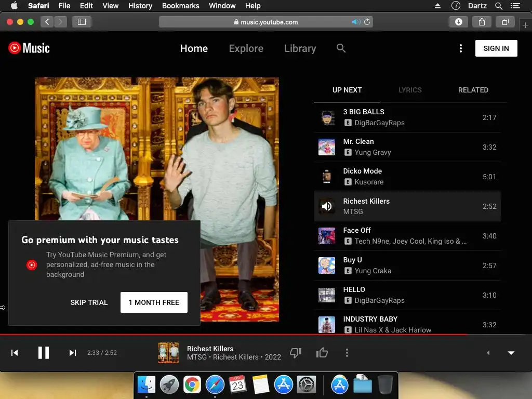Go back in Safari

pos(47,22)
